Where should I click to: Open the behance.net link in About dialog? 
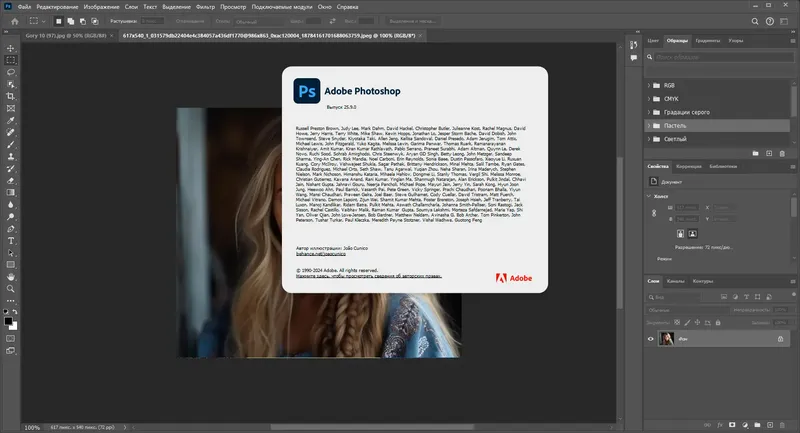coord(321,253)
